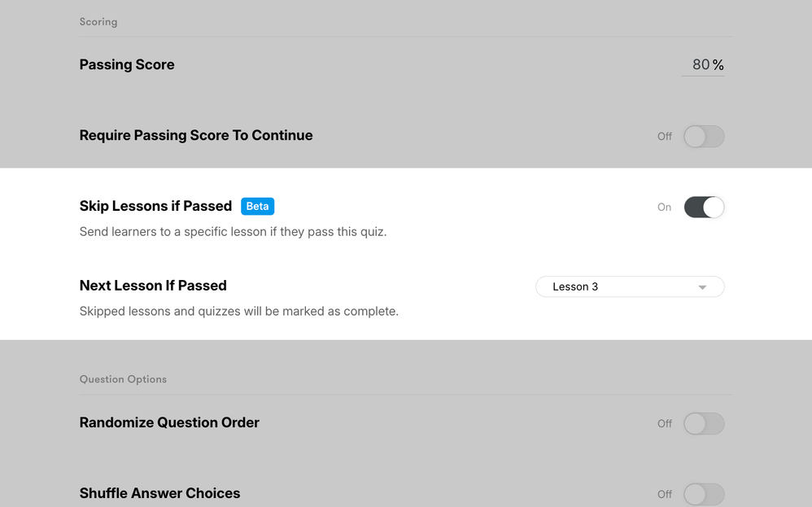Click the Randomize Question Order label
Image resolution: width=812 pixels, height=507 pixels.
169,423
